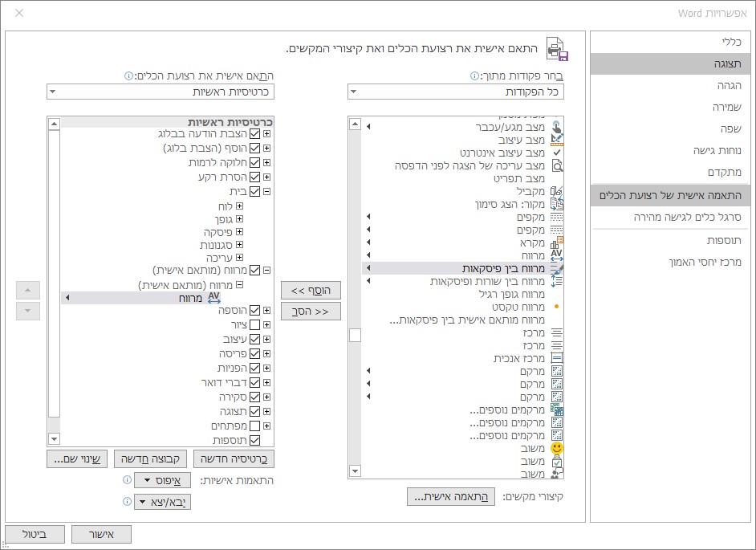Enable the מפתחים tab checkbox
The height and width of the screenshot is (550, 756).
click(x=254, y=426)
